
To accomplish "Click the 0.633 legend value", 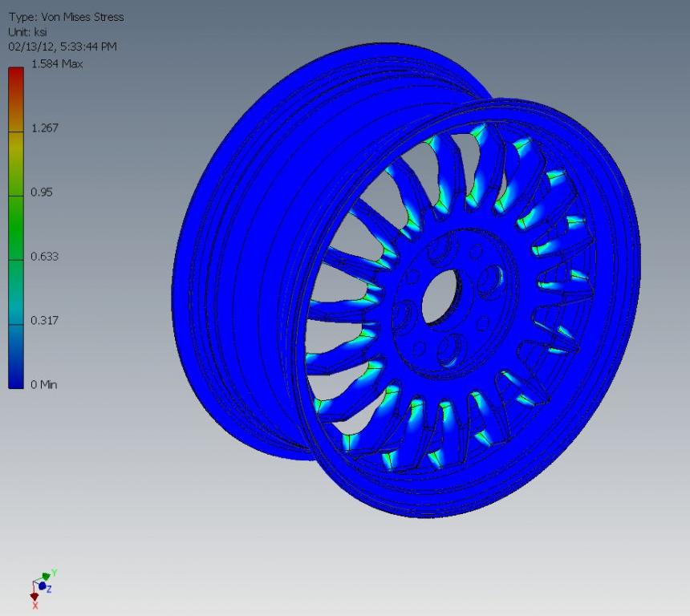I will (x=45, y=257).
